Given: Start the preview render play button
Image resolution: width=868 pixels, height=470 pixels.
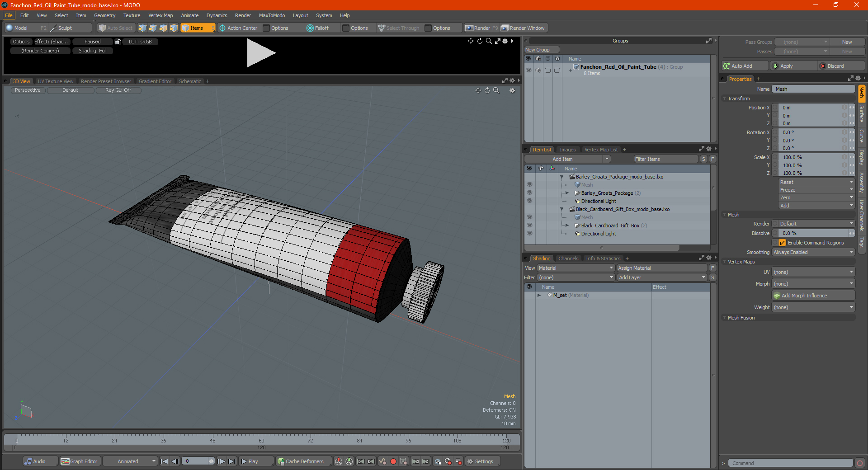Looking at the screenshot, I should point(261,53).
